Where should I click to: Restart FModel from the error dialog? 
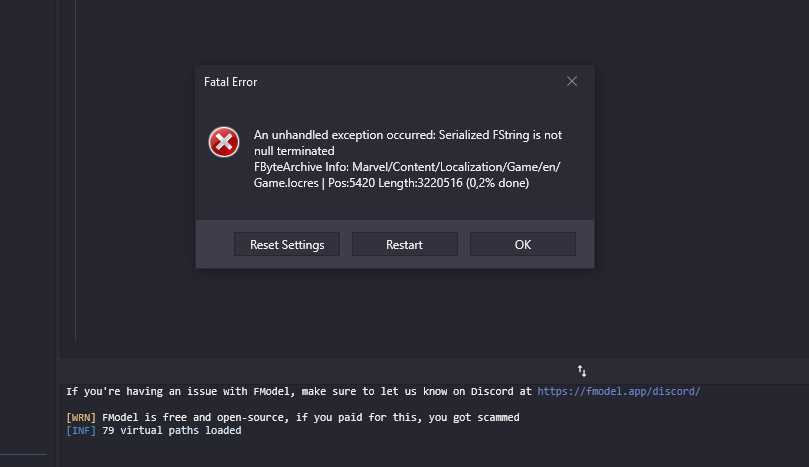pyautogui.click(x=404, y=244)
